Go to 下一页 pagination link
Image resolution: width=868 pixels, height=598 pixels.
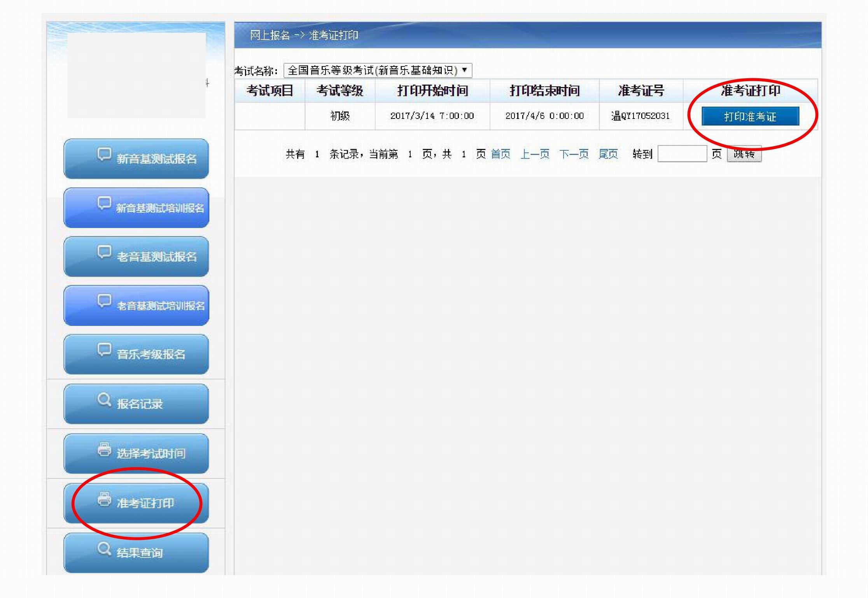574,154
